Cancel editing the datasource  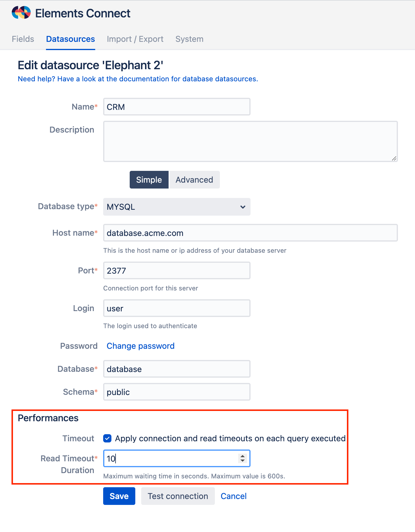[x=233, y=496]
